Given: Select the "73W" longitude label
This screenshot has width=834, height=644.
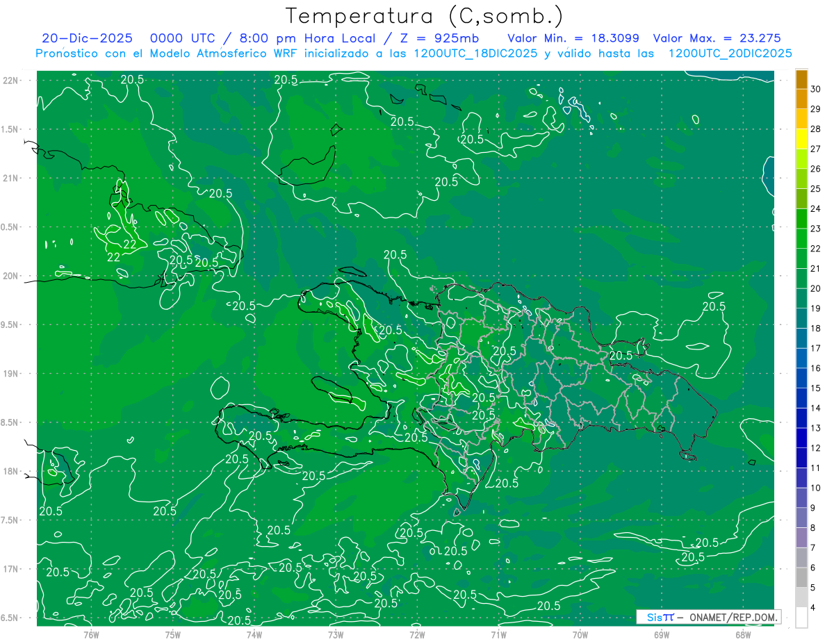Looking at the screenshot, I should click(x=335, y=634).
